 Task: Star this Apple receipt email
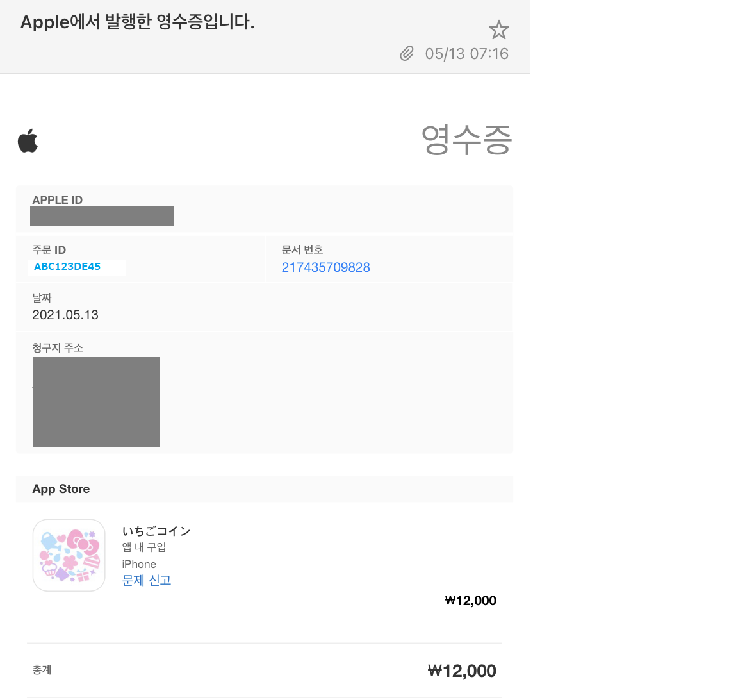498,29
